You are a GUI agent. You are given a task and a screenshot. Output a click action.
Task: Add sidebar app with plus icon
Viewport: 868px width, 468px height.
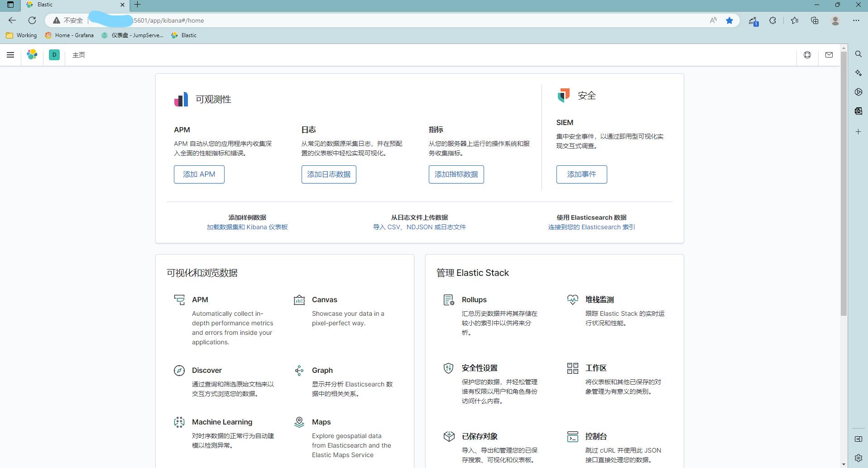(858, 132)
